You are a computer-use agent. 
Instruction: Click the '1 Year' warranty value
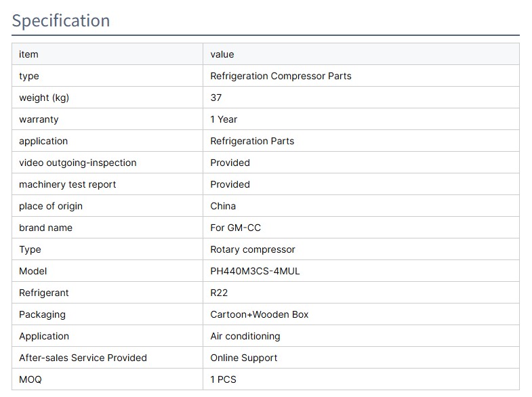[224, 119]
